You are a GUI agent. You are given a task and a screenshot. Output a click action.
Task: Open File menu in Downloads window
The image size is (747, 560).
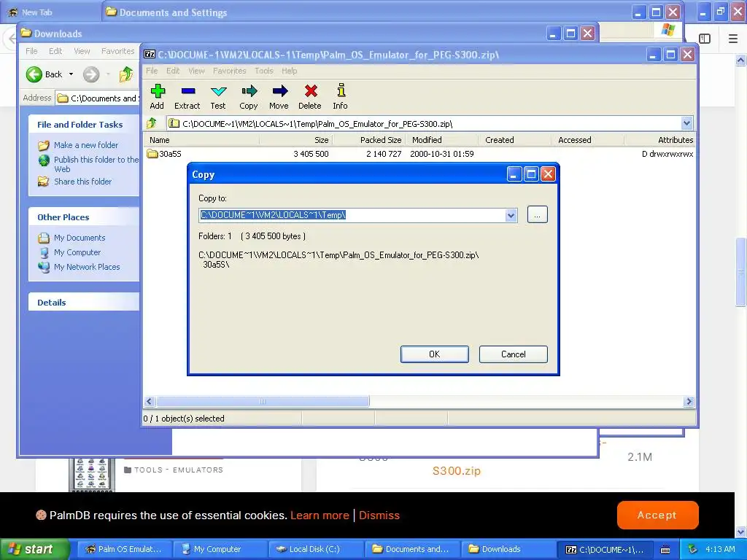click(31, 51)
